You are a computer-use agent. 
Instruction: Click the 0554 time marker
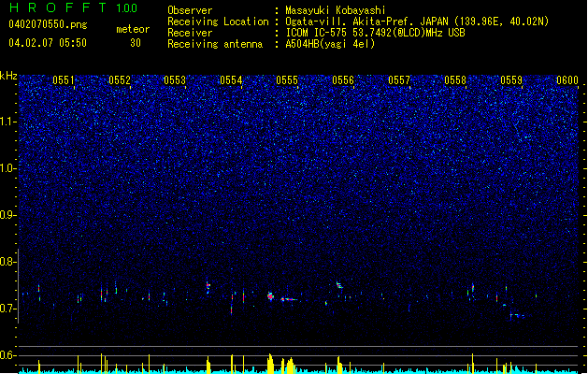tap(231, 80)
